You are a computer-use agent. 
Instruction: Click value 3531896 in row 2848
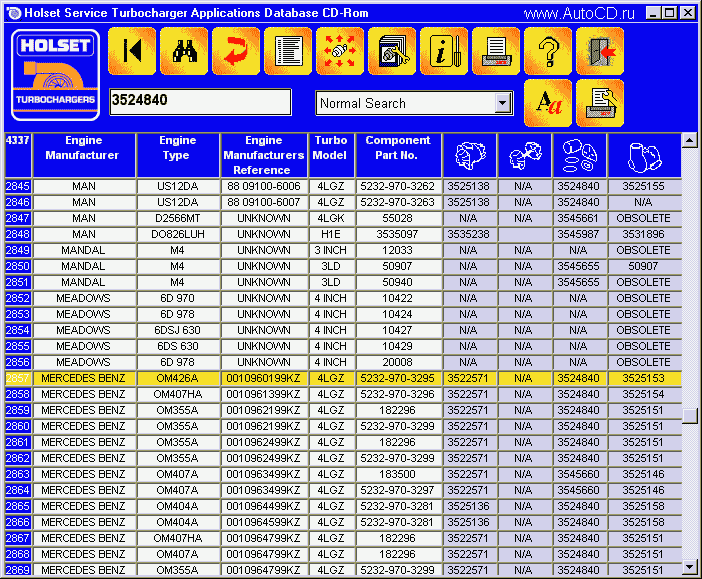(x=643, y=234)
